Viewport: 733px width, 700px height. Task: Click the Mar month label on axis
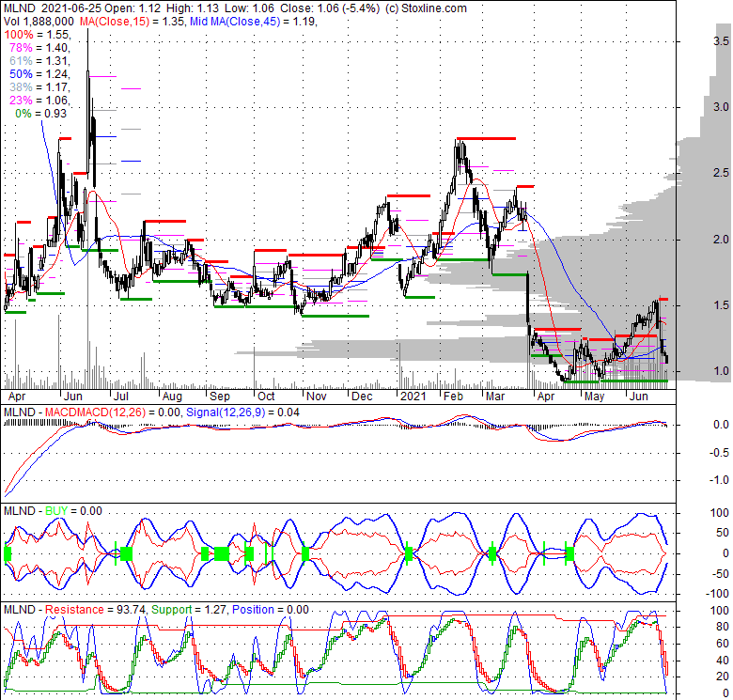pyautogui.click(x=495, y=397)
